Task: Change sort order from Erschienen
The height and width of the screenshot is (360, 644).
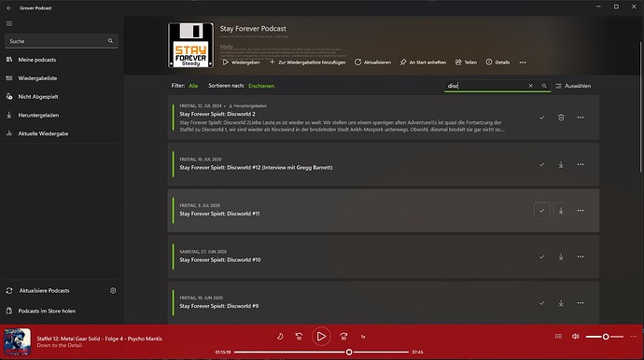Action: [261, 86]
